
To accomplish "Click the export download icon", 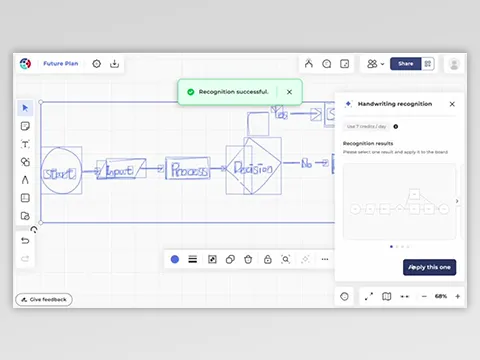I will point(114,64).
